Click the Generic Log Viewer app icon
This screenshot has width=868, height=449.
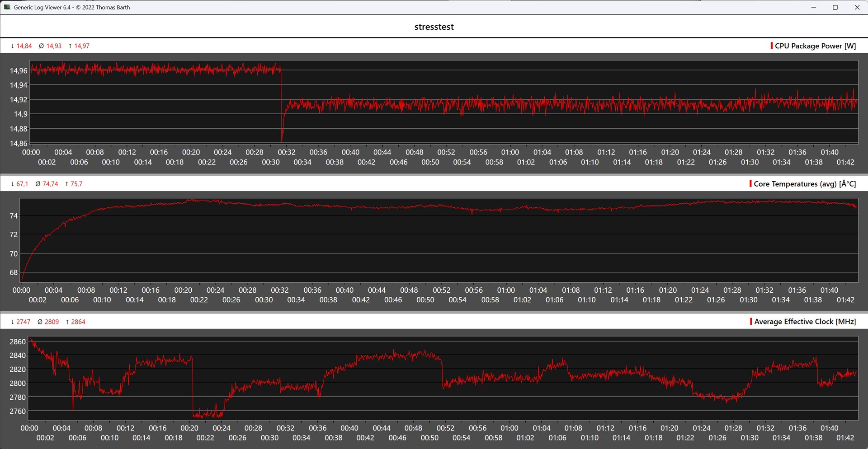tap(7, 7)
